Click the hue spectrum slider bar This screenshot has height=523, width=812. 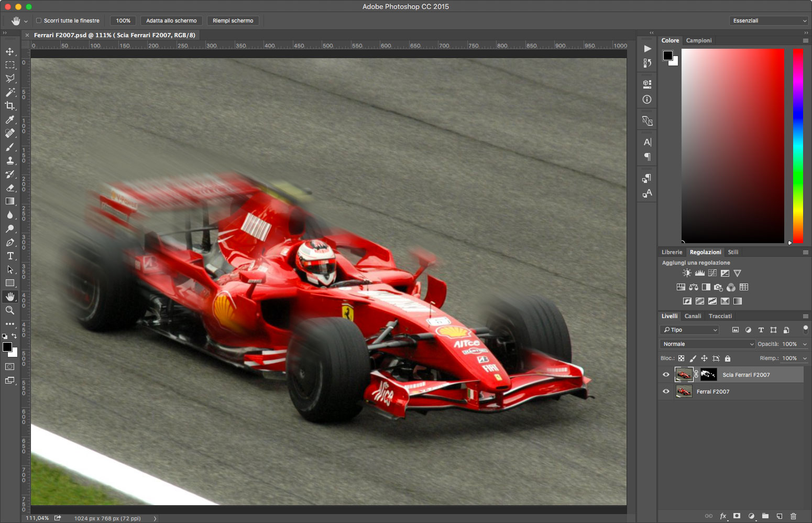point(798,146)
